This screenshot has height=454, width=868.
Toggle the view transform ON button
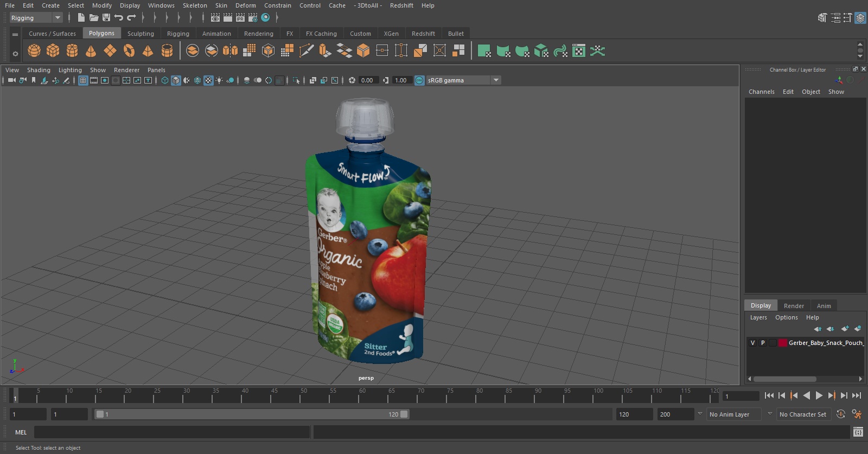point(419,80)
